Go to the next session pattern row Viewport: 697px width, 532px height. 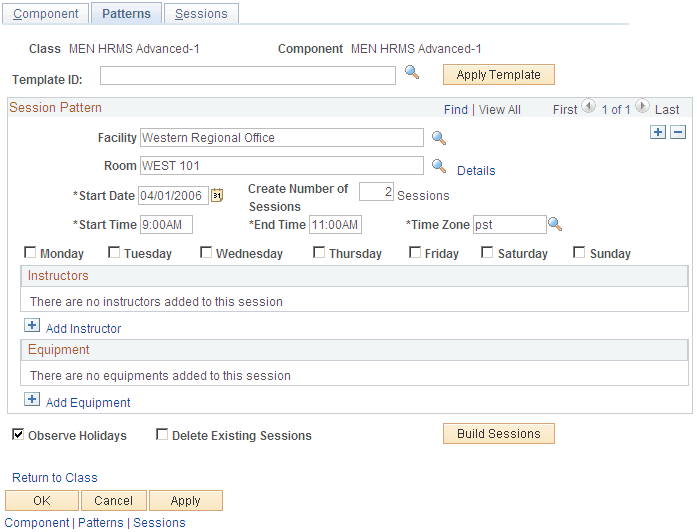pos(642,106)
